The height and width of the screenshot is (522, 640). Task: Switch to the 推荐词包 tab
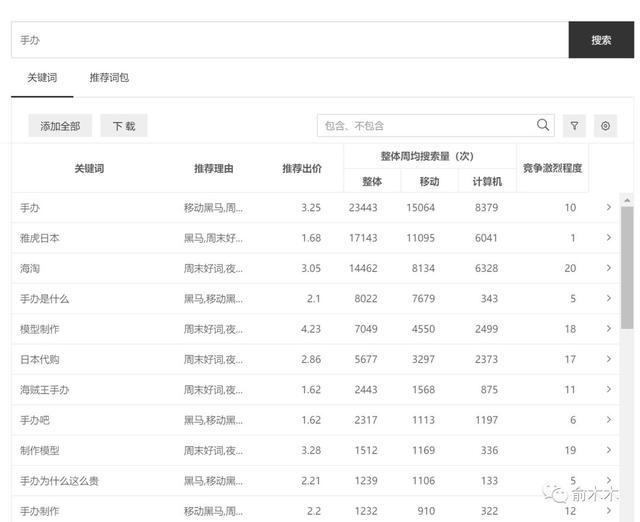(x=109, y=78)
